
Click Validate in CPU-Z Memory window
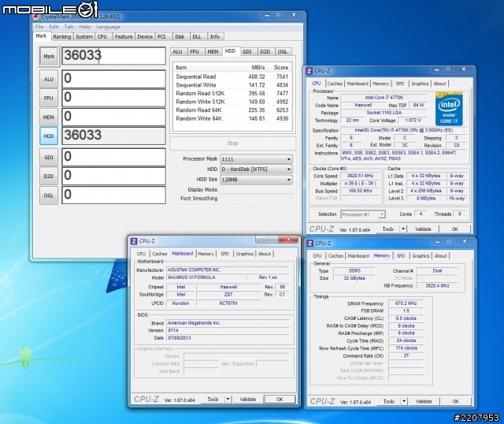point(424,401)
